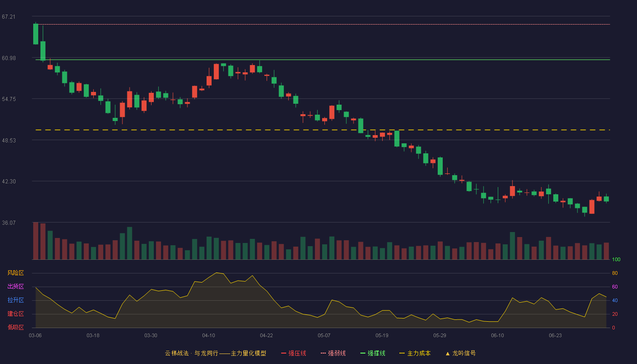
Task: Click the green 100 indicator scale label
Action: (616, 260)
